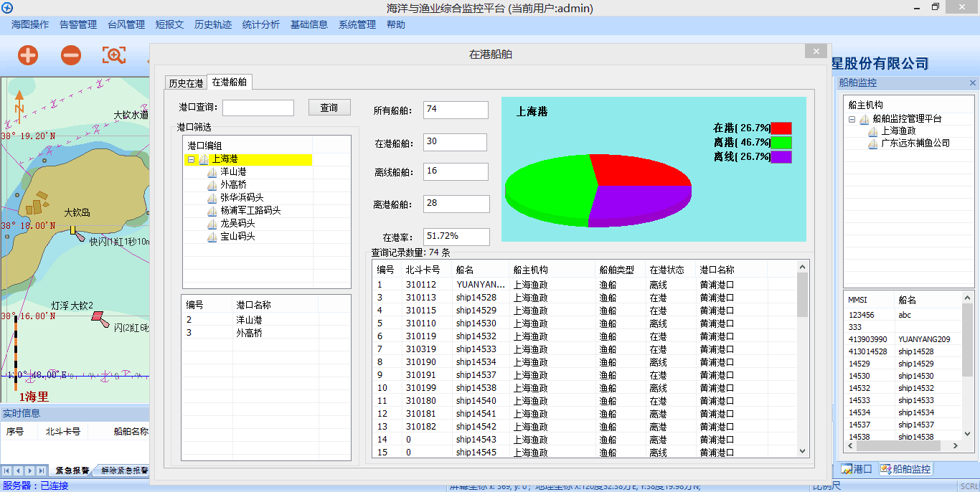Switch to the 紧急报警 bottom tab
Viewport: 980px width, 492px height.
pyautogui.click(x=72, y=471)
